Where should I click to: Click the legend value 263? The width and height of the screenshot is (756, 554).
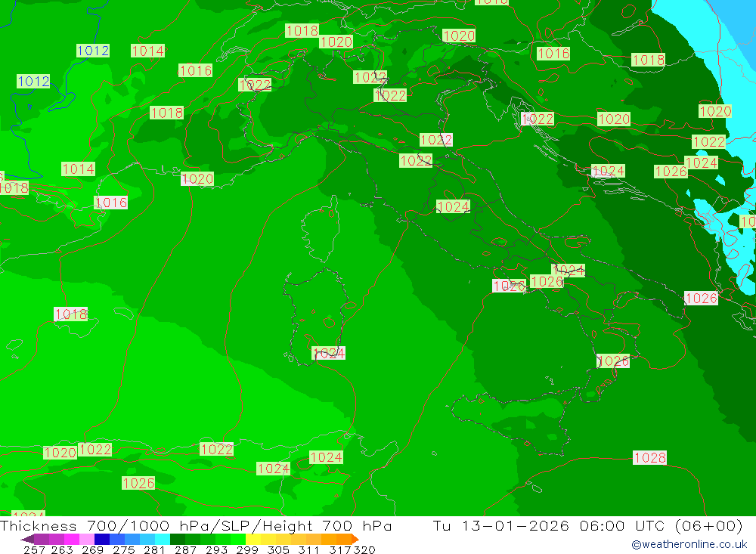(x=62, y=549)
